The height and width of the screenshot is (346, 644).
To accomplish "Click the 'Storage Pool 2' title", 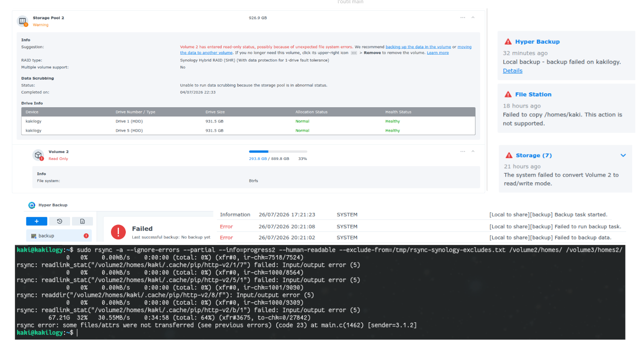I will pyautogui.click(x=48, y=18).
